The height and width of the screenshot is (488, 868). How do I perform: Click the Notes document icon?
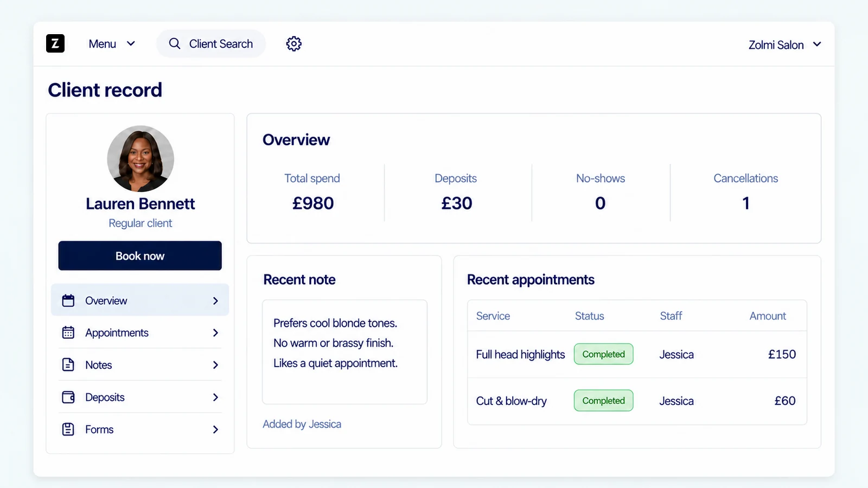68,364
